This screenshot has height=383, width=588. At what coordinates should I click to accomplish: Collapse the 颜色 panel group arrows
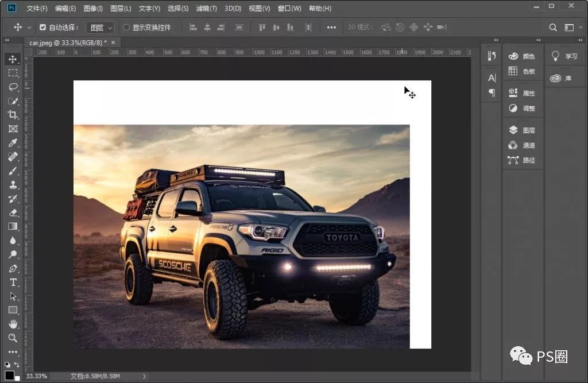[x=539, y=40]
